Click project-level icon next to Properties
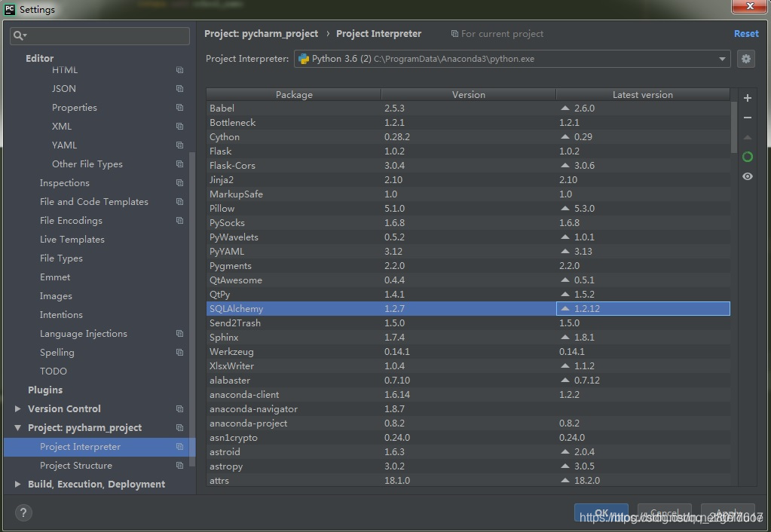 [x=180, y=108]
